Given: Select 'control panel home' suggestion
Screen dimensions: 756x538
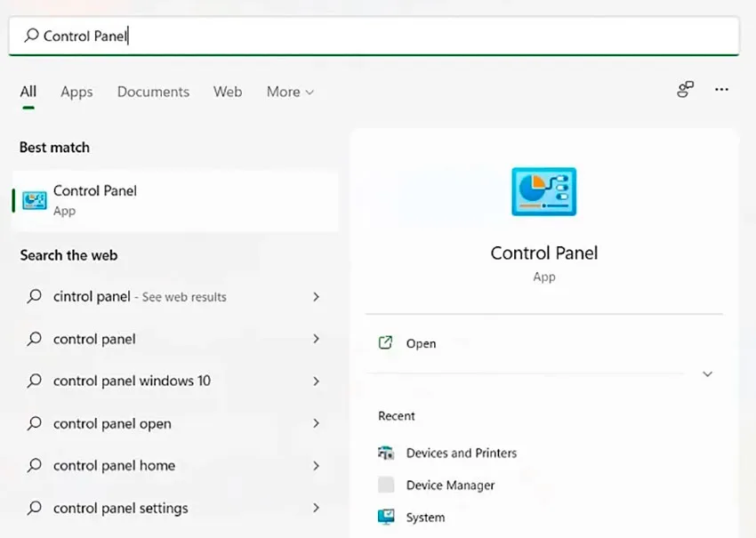Looking at the screenshot, I should (x=175, y=465).
